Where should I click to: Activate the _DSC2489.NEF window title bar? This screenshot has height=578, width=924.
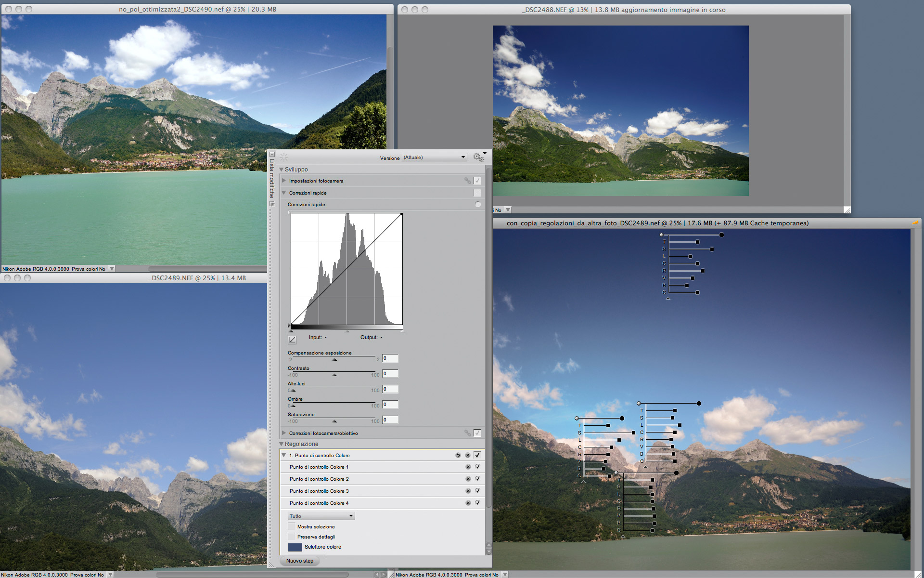click(x=197, y=278)
